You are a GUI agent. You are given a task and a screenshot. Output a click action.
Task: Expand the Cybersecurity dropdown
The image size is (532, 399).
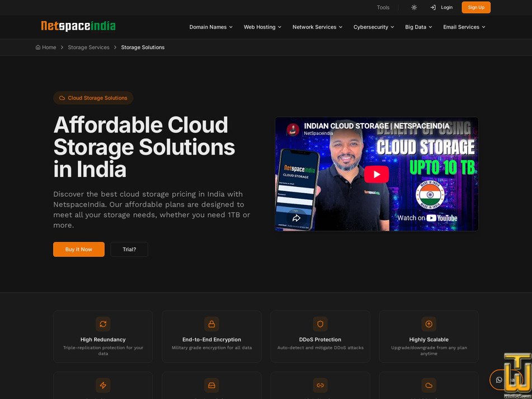374,27
